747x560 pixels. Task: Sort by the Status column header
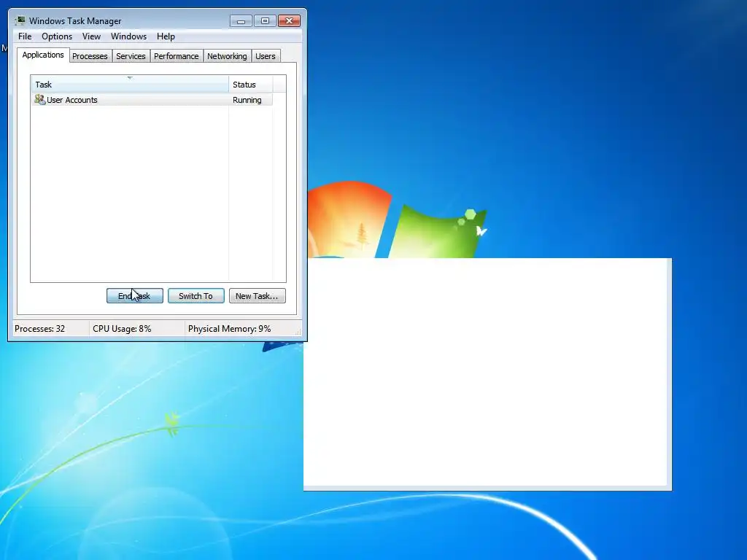pos(251,85)
